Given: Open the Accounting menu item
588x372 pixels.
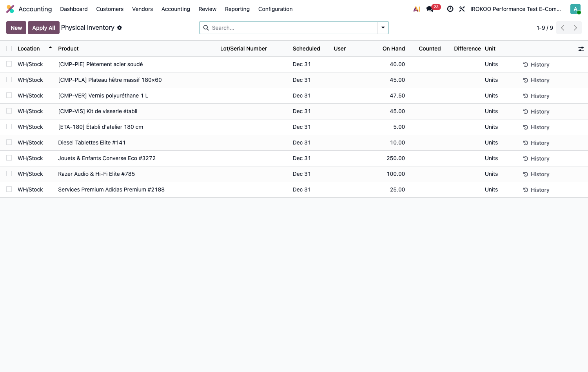Looking at the screenshot, I should [x=176, y=9].
